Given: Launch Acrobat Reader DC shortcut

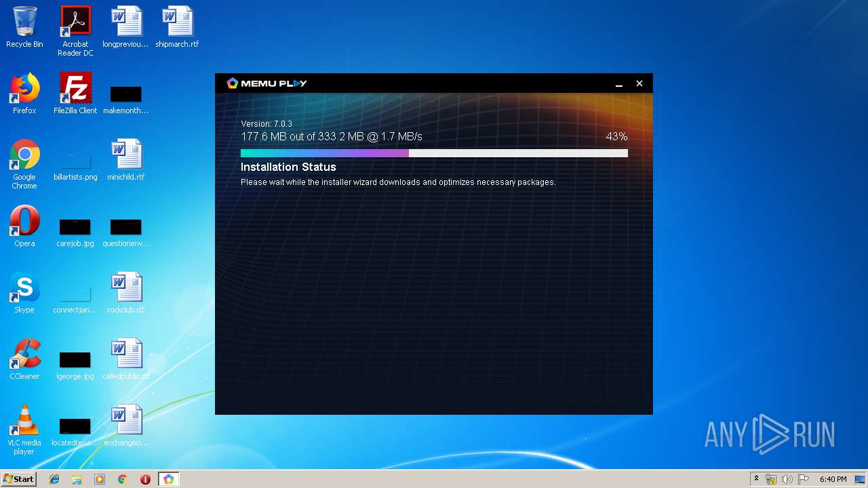Looking at the screenshot, I should pos(75,31).
